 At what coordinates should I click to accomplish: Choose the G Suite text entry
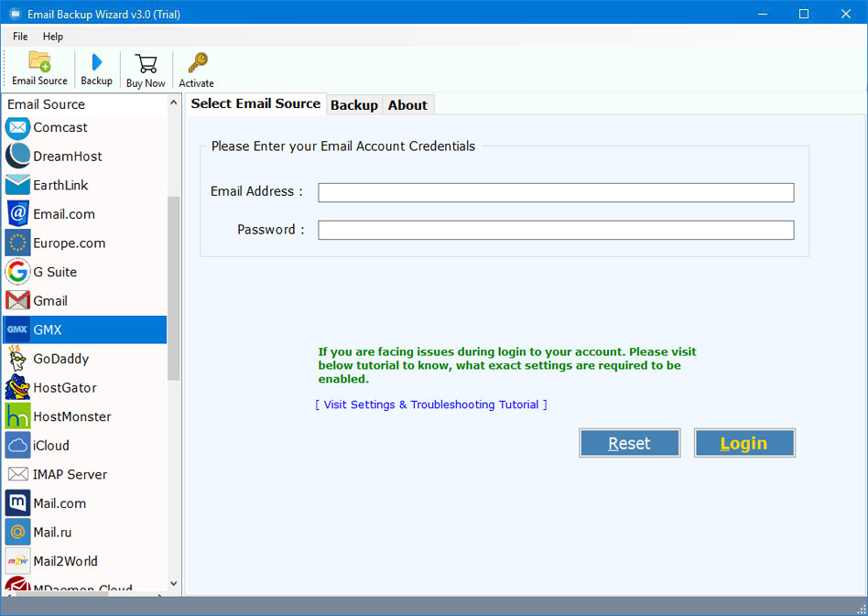tap(55, 272)
